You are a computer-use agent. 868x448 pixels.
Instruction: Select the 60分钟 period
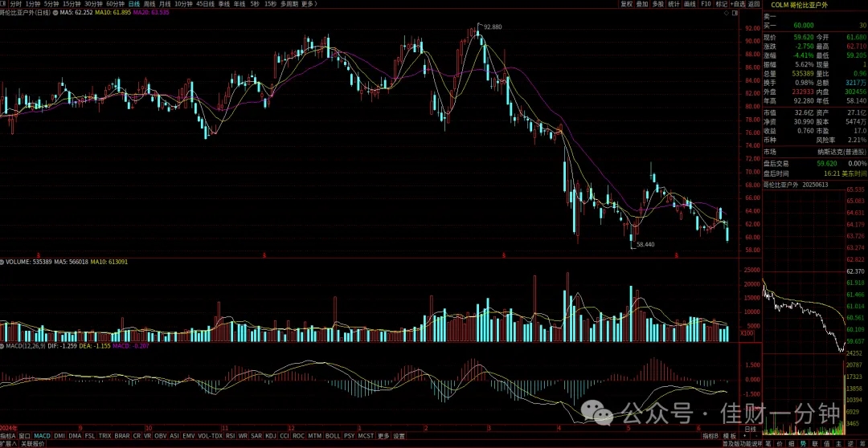[115, 3]
